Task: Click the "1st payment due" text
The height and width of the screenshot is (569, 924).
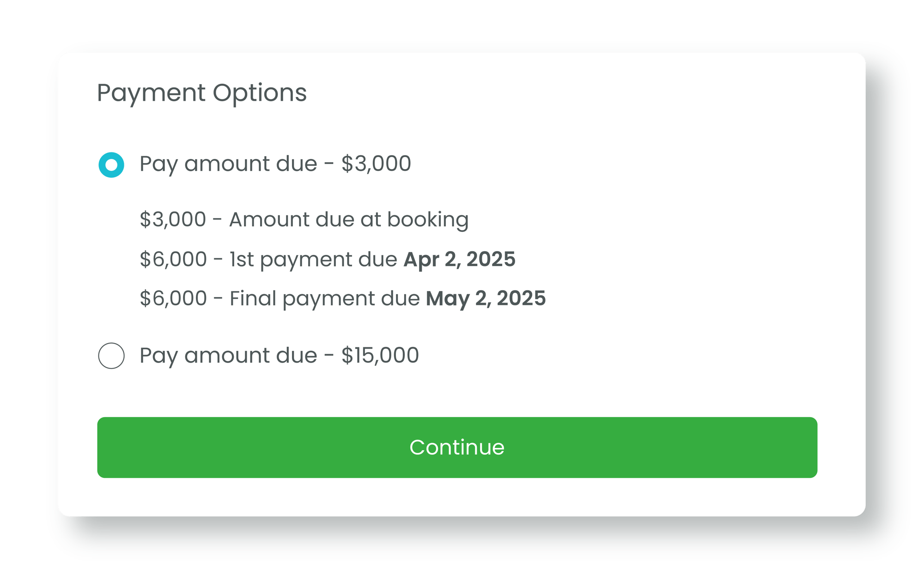Action: click(313, 259)
